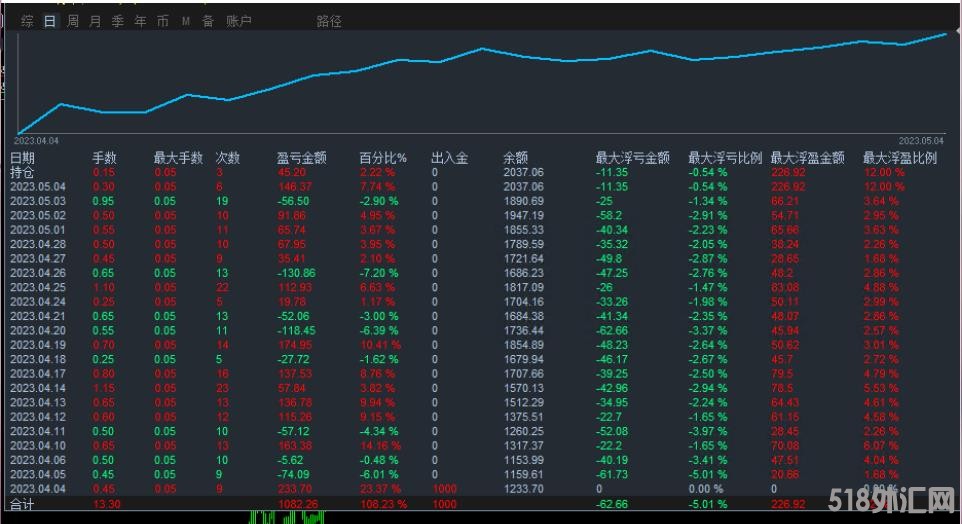Click the 1082.26 total profit value

click(299, 504)
